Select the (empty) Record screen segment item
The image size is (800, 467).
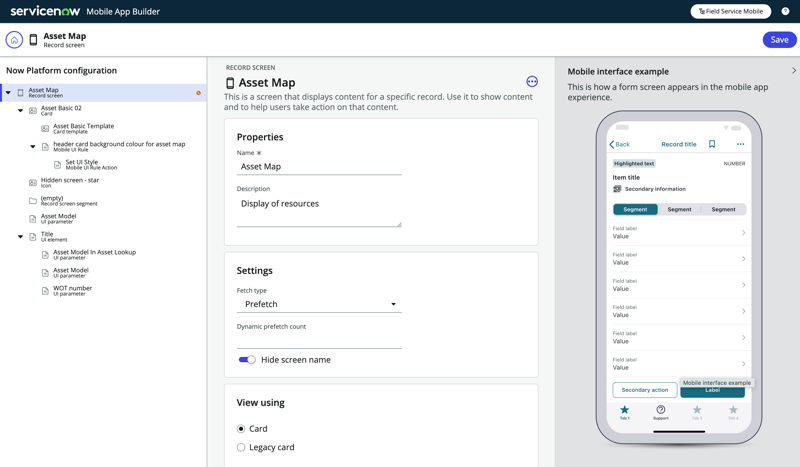tap(68, 201)
